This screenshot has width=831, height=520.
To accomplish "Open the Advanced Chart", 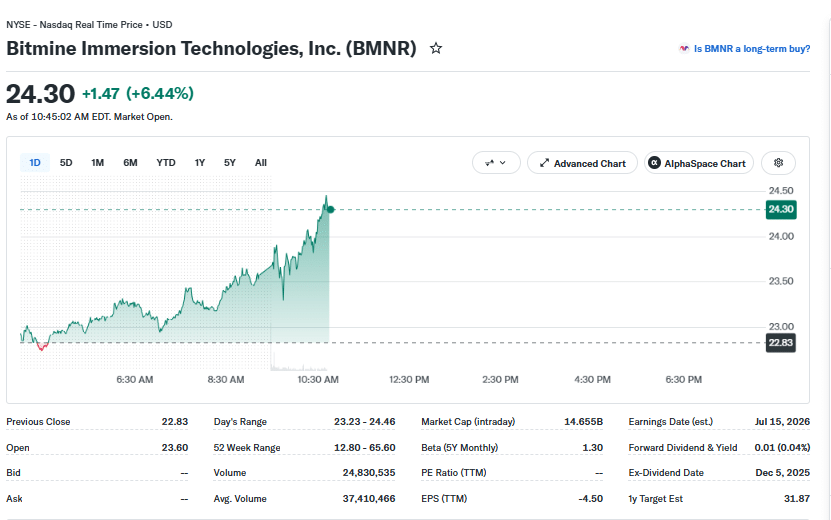I will pos(582,163).
